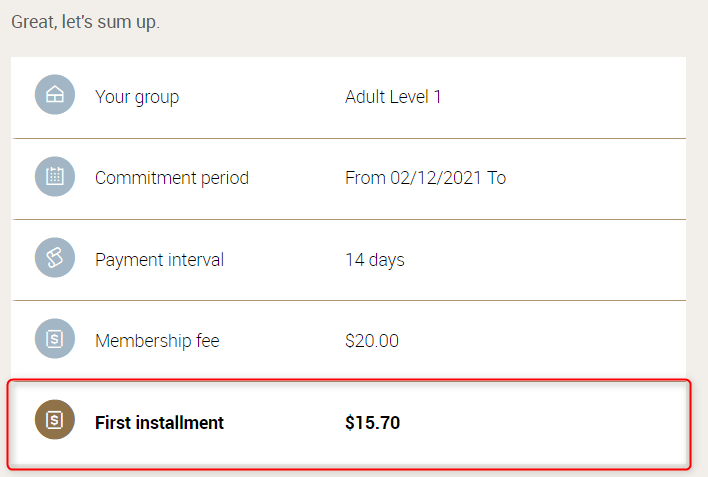The width and height of the screenshot is (708, 477).
Task: Click the "Commitment period" label
Action: 172,178
